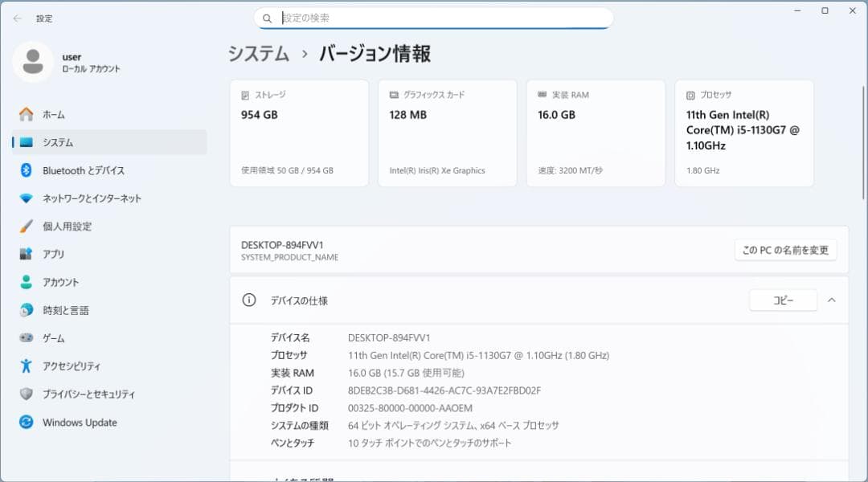Open アカウント settings
The image size is (868, 482).
62,282
